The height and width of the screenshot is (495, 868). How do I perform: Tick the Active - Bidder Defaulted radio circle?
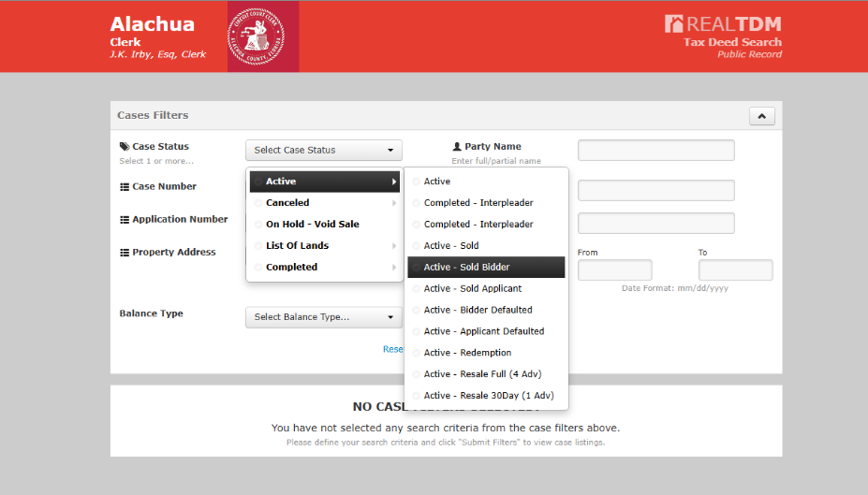point(417,311)
